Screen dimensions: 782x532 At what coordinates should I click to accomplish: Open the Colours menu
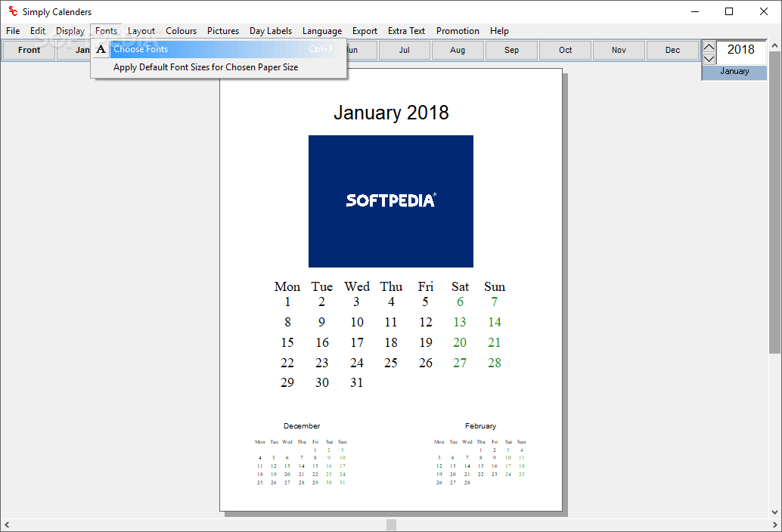pyautogui.click(x=181, y=31)
